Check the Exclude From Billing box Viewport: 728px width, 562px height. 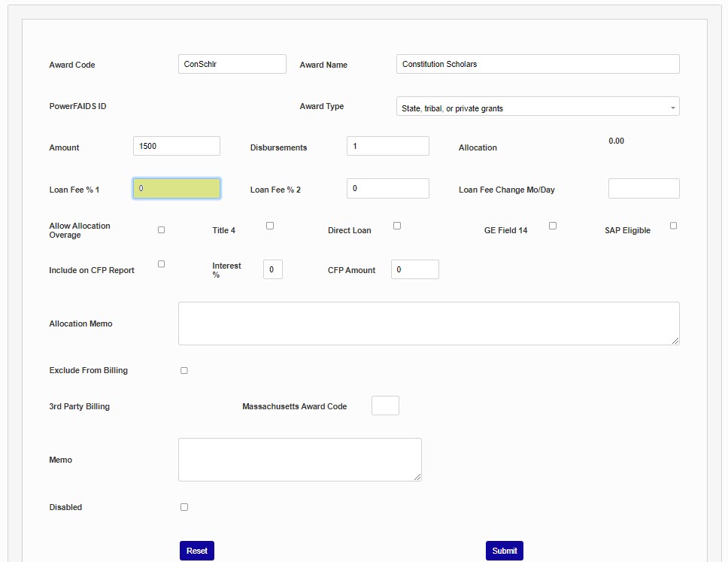(184, 371)
